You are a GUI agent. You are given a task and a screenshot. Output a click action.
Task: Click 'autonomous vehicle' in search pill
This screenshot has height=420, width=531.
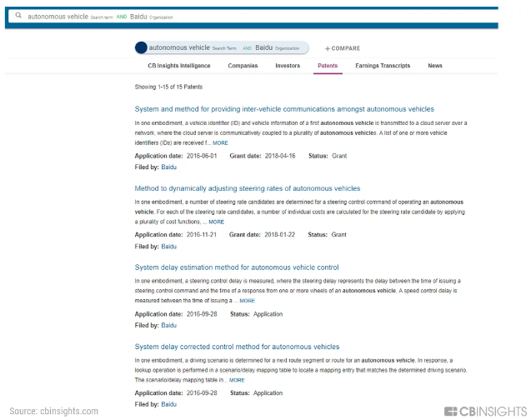(179, 47)
